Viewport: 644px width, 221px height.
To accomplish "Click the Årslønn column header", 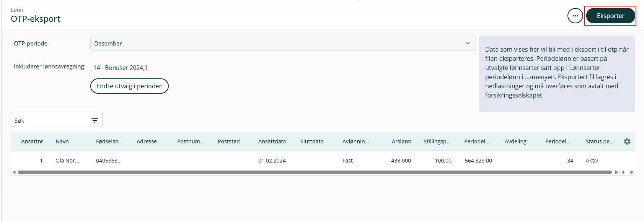I will [401, 141].
